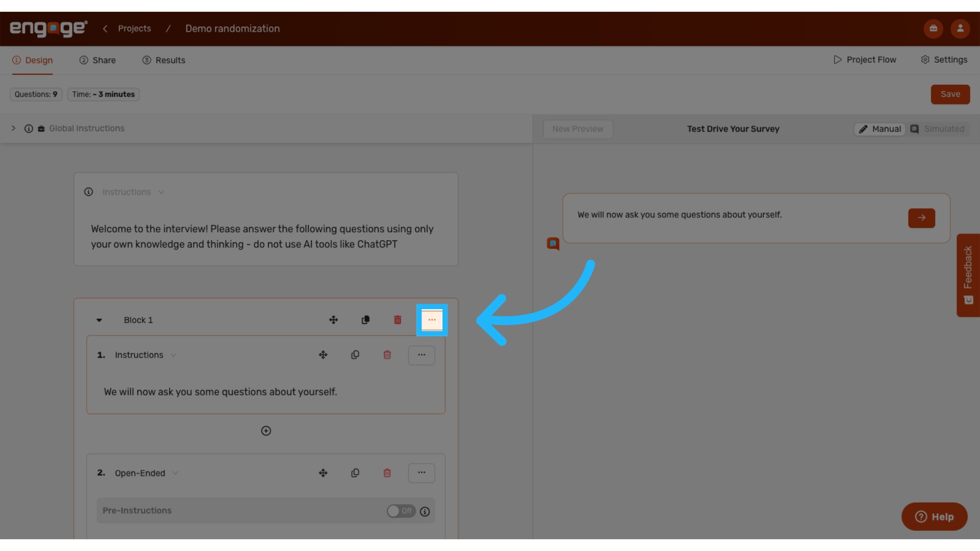The height and width of the screenshot is (551, 980).
Task: Collapse Block 1 with the triangle arrow
Action: [99, 320]
